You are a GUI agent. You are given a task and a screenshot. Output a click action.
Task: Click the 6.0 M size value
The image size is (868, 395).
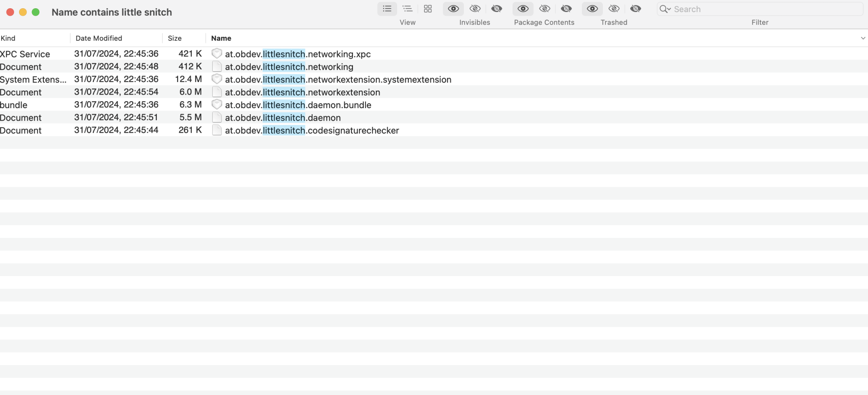191,92
